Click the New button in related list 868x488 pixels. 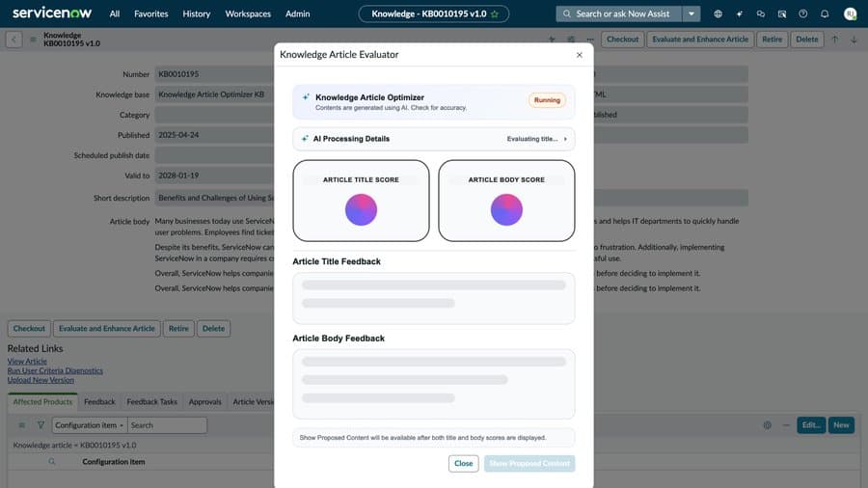click(x=841, y=425)
